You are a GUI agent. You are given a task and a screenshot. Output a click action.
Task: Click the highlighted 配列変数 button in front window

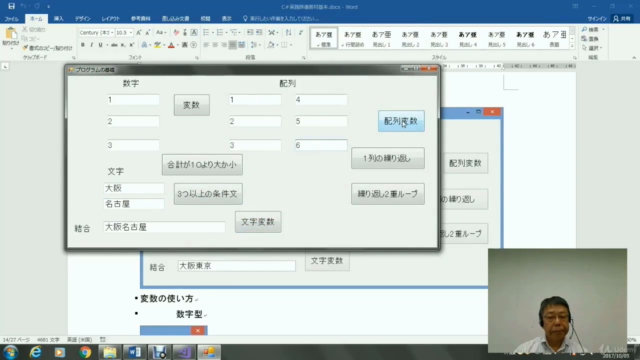click(401, 121)
